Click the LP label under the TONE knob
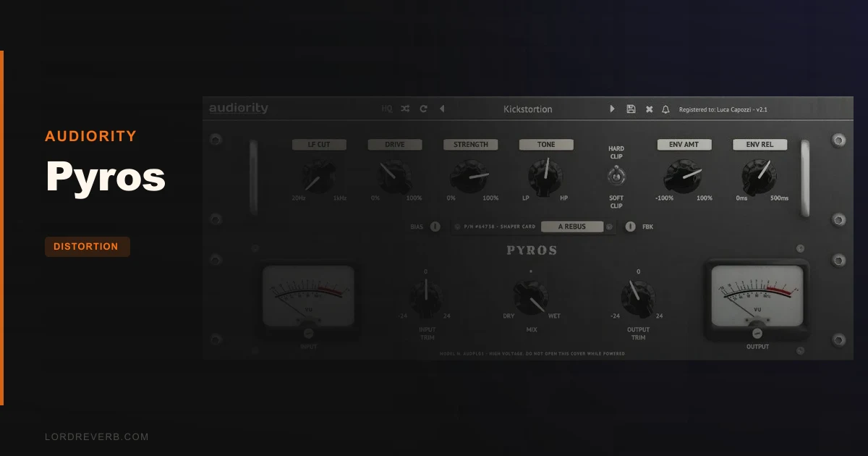The image size is (868, 456). [x=527, y=198]
